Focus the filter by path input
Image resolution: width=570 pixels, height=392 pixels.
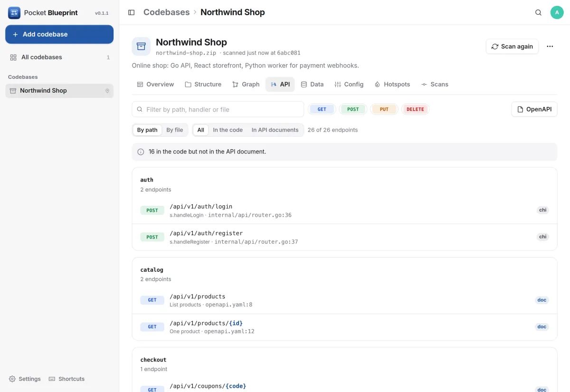point(218,109)
